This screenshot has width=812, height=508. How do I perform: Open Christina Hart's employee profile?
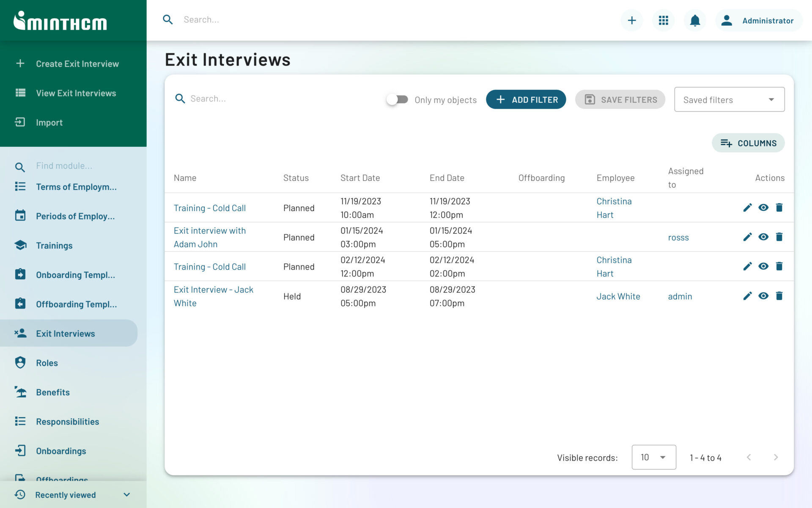pos(614,208)
